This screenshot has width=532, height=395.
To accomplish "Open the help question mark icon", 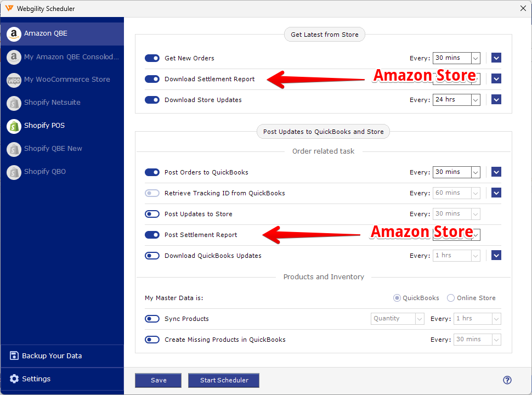I will (x=507, y=380).
